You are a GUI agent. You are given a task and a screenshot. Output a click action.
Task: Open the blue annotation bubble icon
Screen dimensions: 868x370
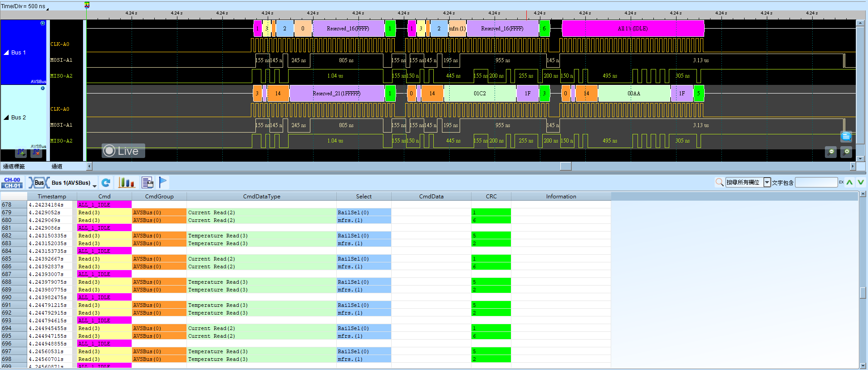tap(846, 136)
